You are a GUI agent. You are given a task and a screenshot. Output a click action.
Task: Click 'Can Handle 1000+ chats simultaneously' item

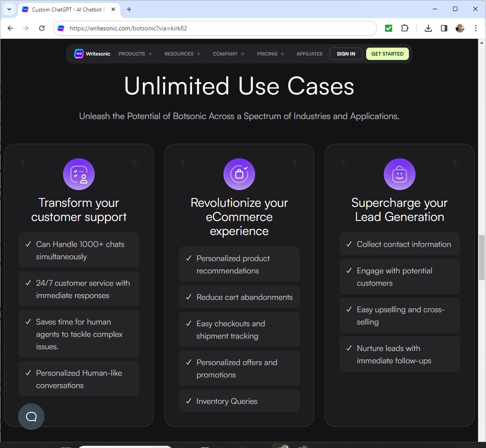[79, 250]
